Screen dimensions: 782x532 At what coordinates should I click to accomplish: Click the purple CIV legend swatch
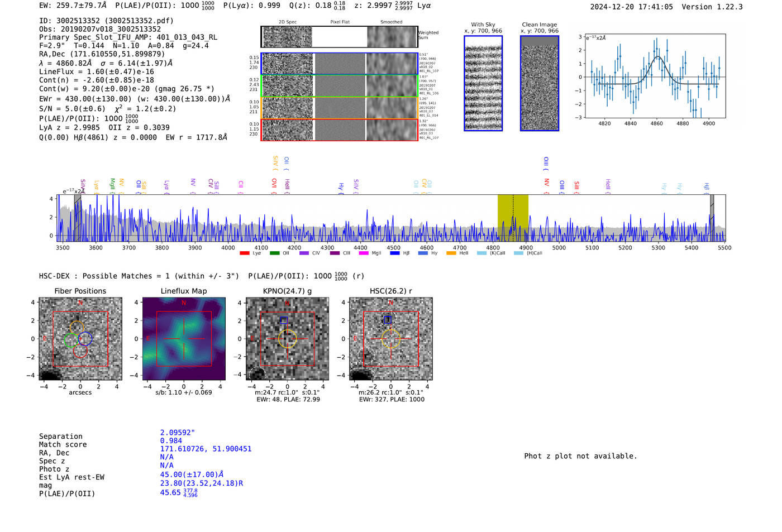(304, 253)
